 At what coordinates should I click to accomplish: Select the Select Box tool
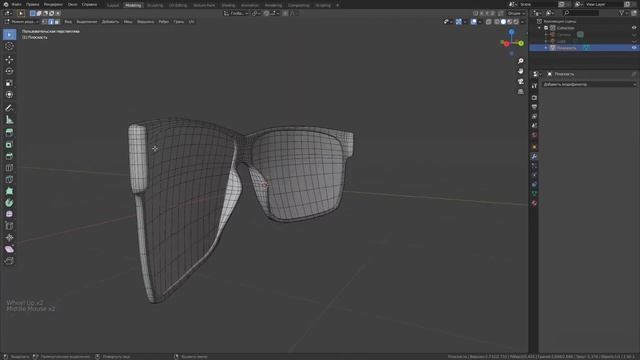point(9,35)
